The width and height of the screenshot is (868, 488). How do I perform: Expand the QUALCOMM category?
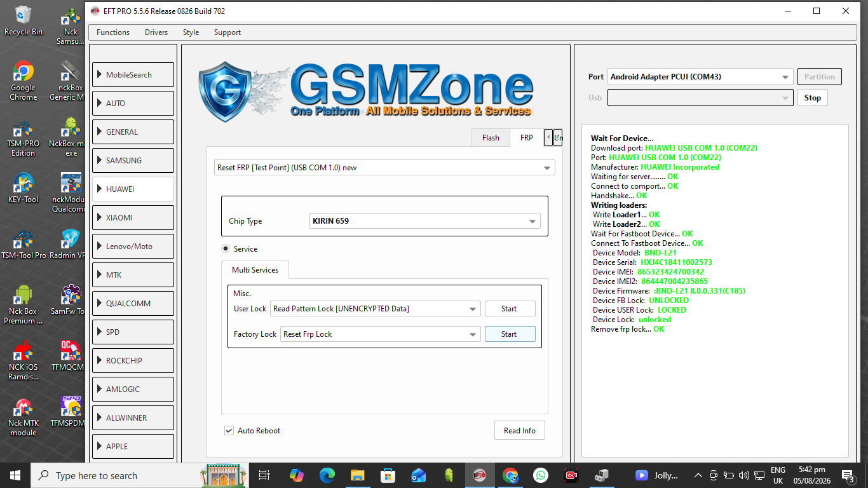(x=133, y=303)
